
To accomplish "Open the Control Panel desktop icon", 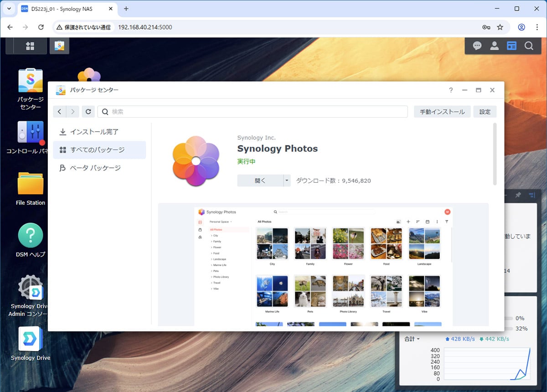I will click(x=31, y=132).
